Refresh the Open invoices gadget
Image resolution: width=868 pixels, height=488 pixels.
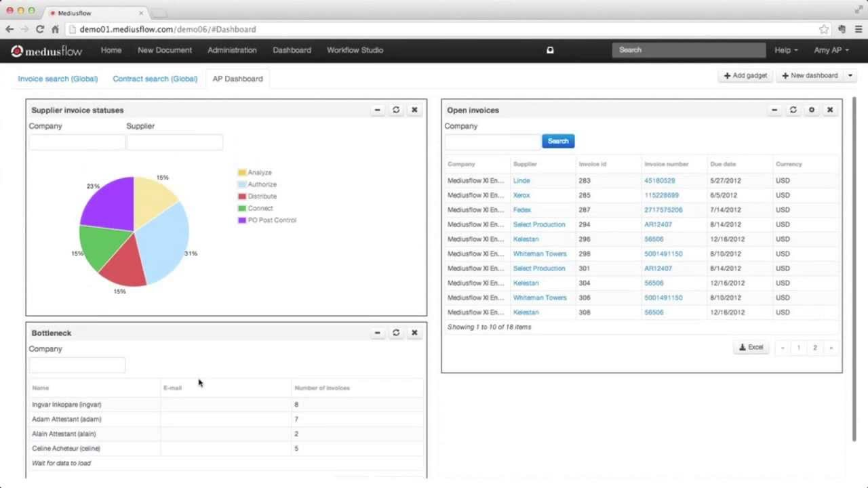(793, 110)
